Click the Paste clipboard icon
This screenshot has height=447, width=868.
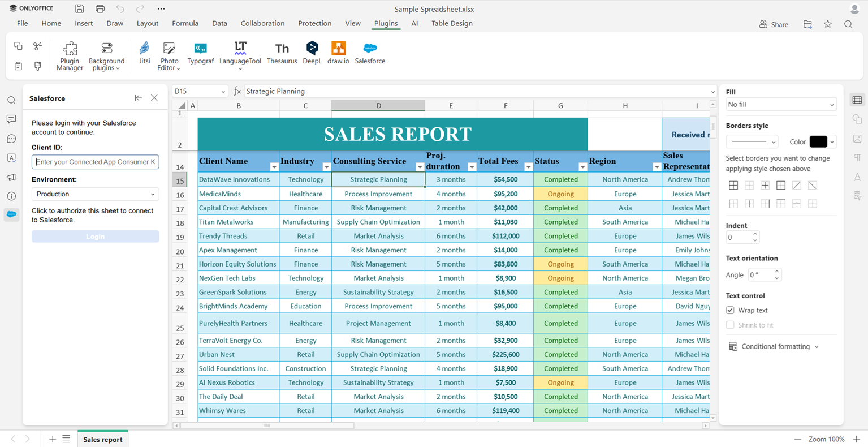coord(18,66)
